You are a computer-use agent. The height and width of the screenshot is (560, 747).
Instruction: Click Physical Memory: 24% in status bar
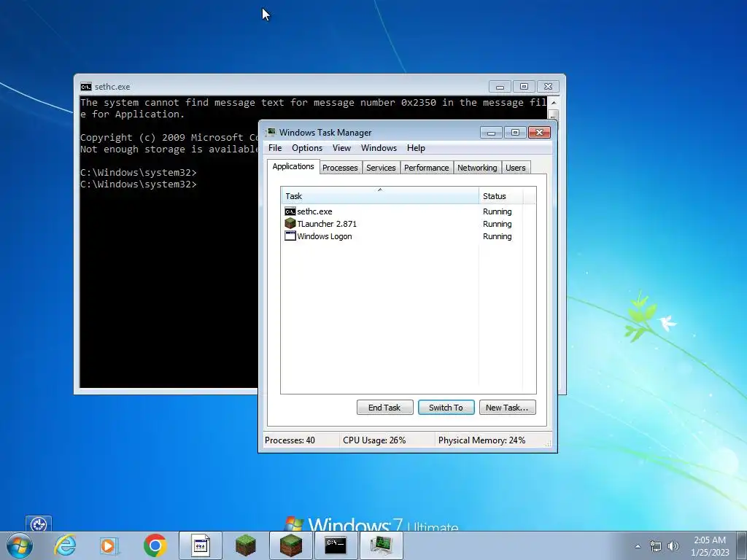(481, 440)
